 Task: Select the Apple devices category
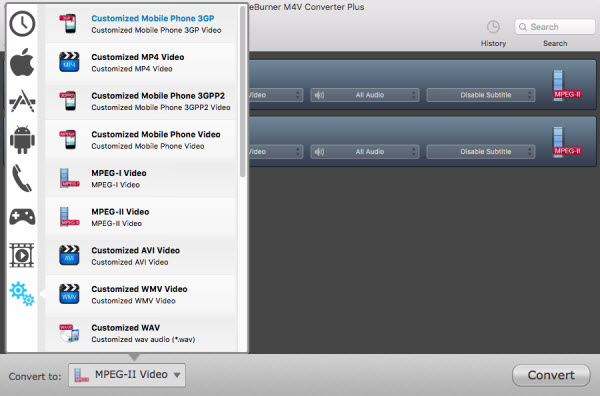[x=22, y=62]
